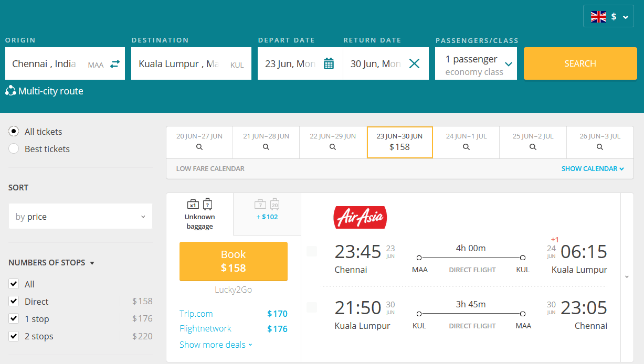This screenshot has height=364, width=644.
Task: Select the 24 JUN–1 JUL date tab
Action: [466, 142]
